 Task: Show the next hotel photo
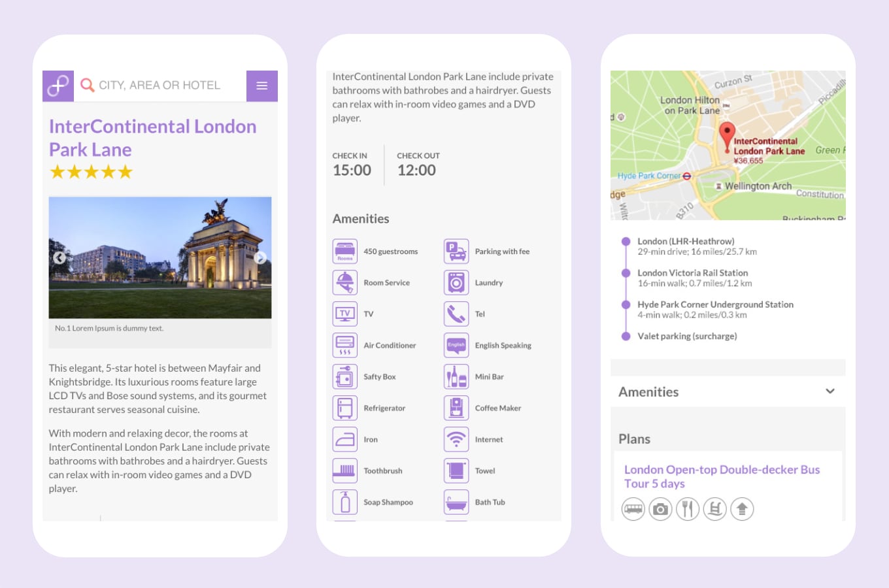tap(260, 257)
